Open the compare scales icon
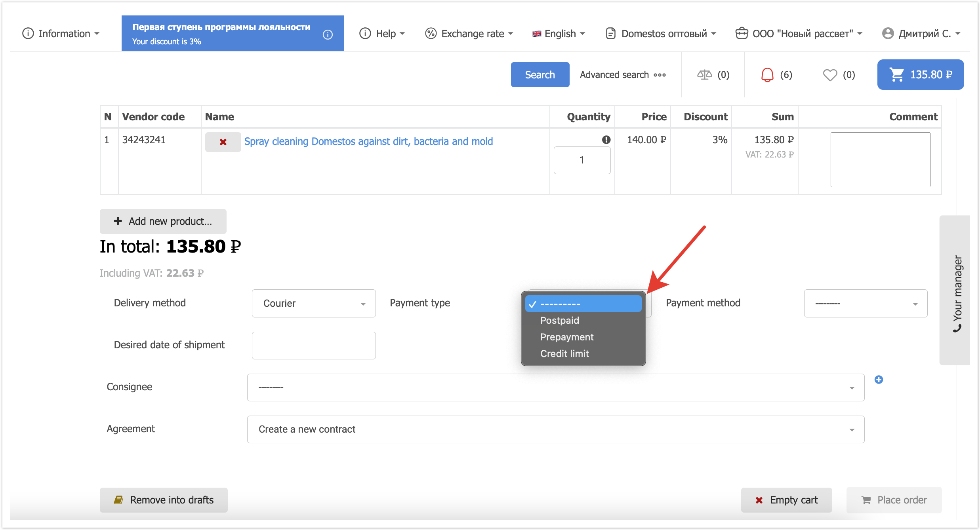This screenshot has height=530, width=980. (704, 75)
